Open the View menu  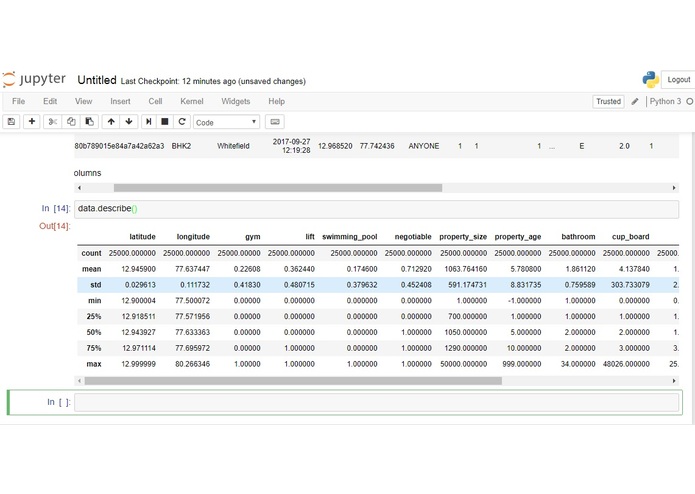coord(83,101)
